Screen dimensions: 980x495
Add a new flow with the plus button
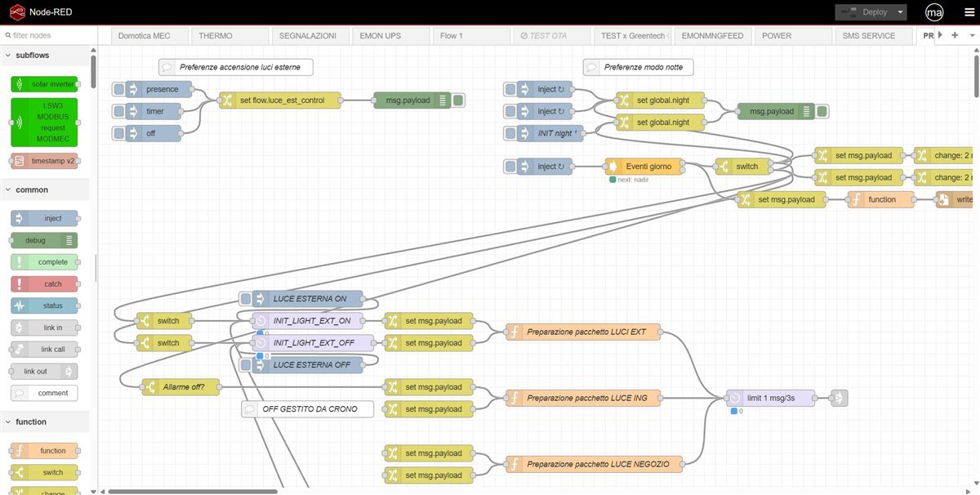[x=954, y=35]
